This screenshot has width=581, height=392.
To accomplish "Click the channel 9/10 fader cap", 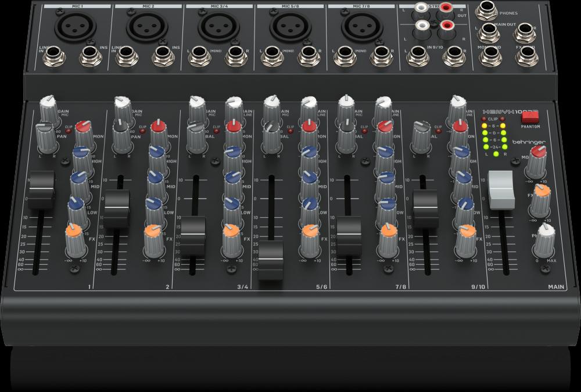I will click(x=425, y=207).
